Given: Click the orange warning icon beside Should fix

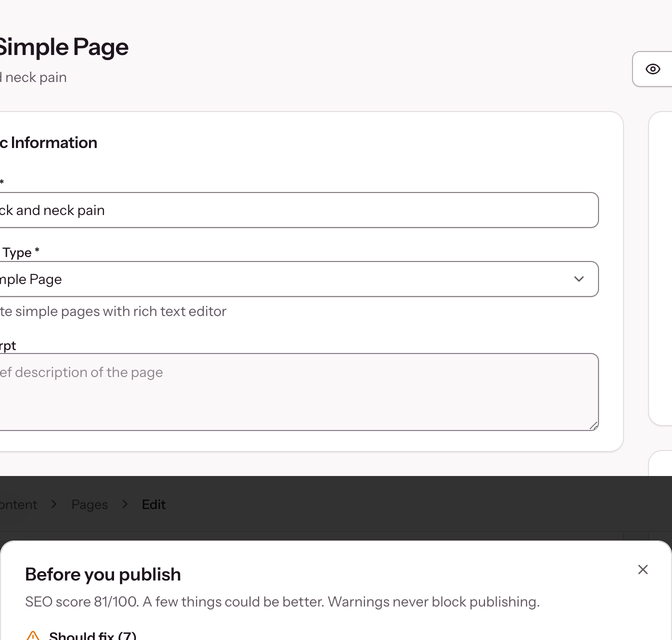Looking at the screenshot, I should pos(33,635).
